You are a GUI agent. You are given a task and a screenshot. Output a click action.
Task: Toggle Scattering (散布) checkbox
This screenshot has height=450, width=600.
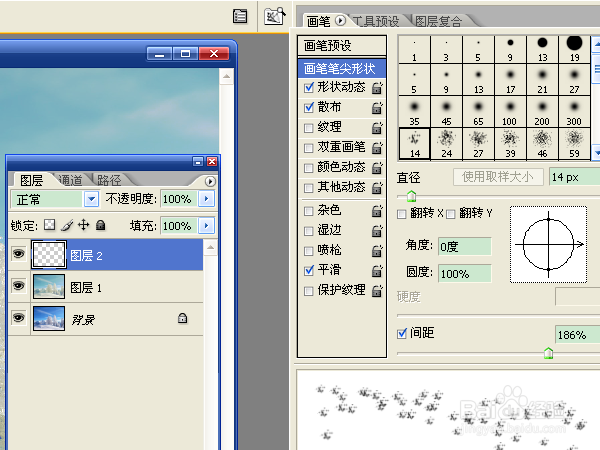pos(309,108)
